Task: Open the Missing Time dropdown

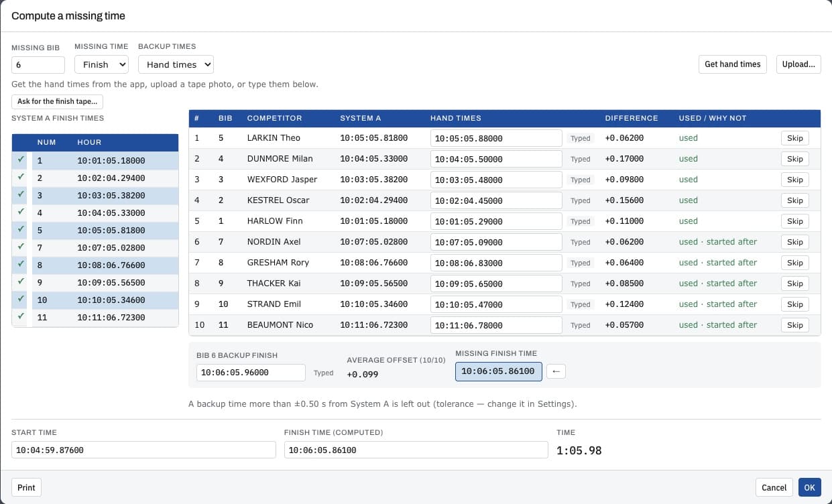Action: pyautogui.click(x=101, y=64)
